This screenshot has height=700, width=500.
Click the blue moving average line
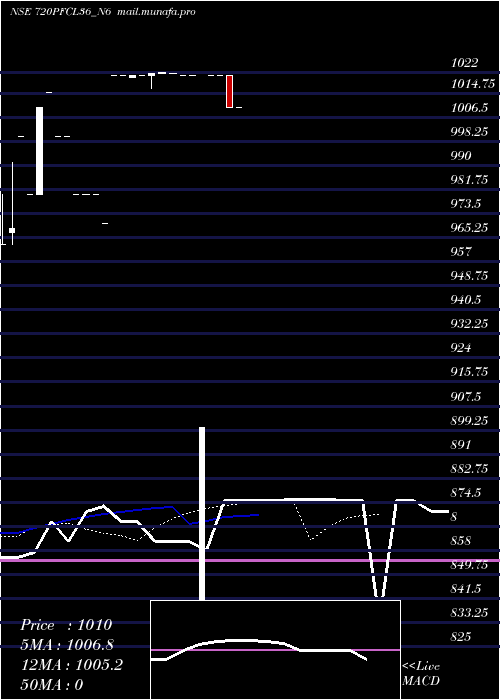coord(129,518)
